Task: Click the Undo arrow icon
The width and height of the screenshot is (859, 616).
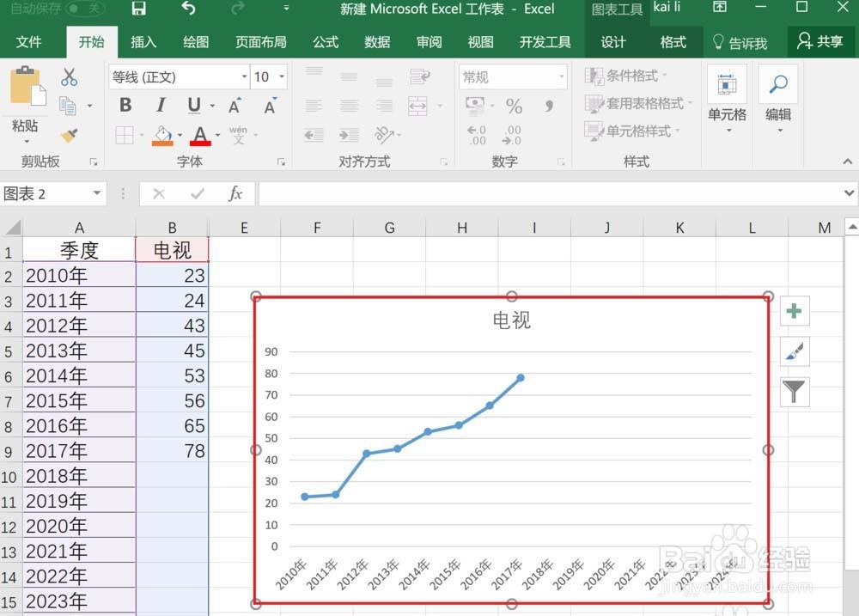Action: click(188, 9)
